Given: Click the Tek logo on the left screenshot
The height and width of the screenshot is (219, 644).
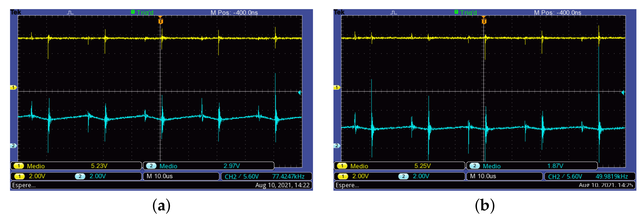Looking at the screenshot, I should tap(16, 12).
